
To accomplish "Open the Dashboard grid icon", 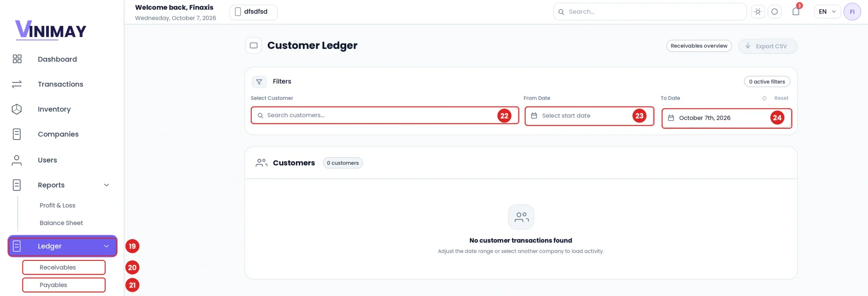I will (x=17, y=59).
